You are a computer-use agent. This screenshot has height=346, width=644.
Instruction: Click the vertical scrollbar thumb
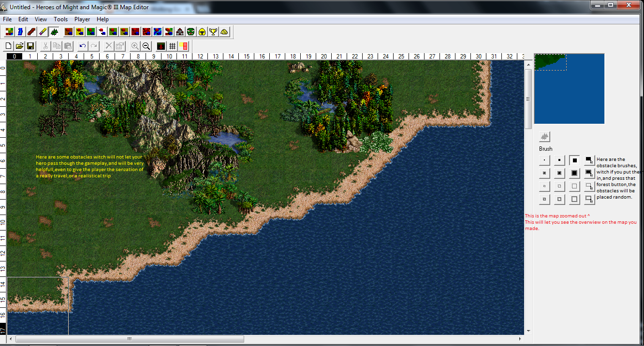(528, 99)
